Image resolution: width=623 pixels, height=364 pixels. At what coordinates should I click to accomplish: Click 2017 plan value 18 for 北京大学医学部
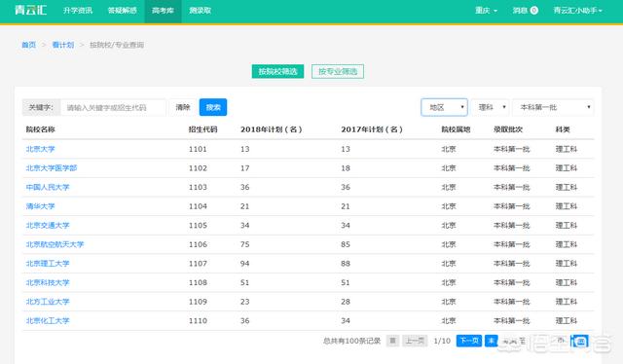[x=346, y=168]
